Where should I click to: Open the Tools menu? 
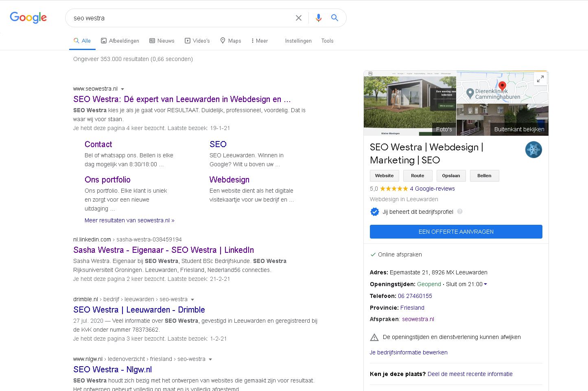(327, 41)
